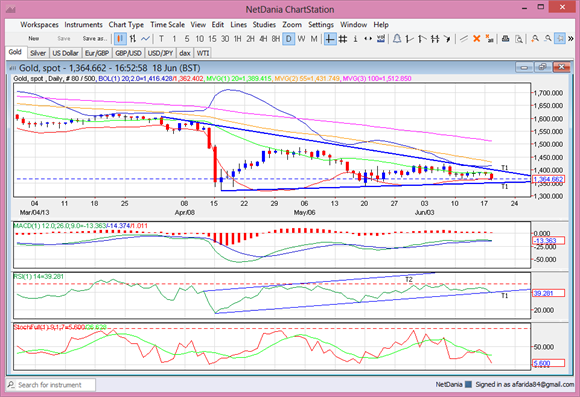Switch to the Silver tab
Image resolution: width=580 pixels, height=397 pixels.
(x=38, y=53)
